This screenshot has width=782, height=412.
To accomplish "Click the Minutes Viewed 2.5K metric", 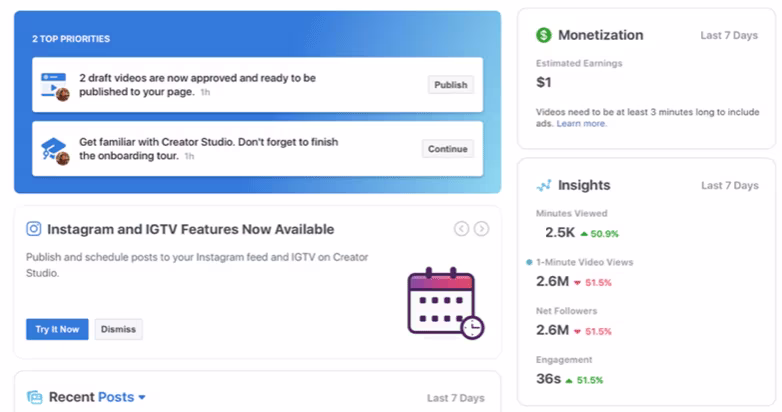I will pyautogui.click(x=560, y=233).
